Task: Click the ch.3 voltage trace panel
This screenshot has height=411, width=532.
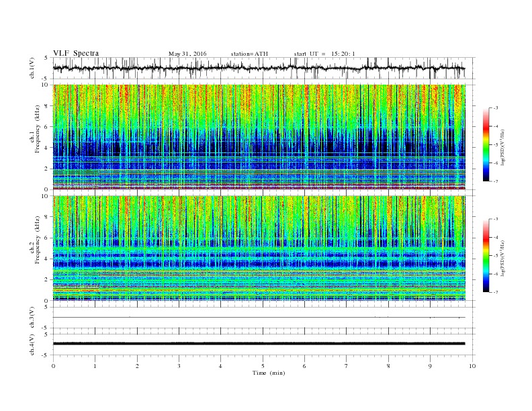Action: (x=264, y=318)
